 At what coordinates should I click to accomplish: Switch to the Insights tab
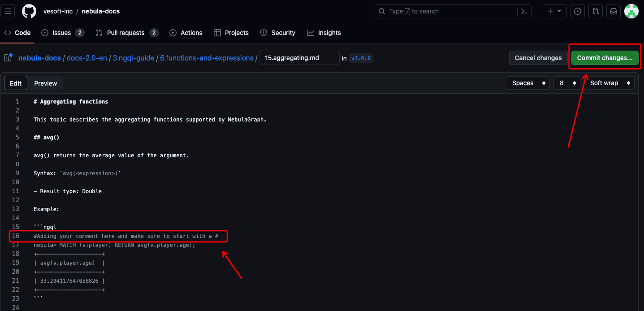click(x=324, y=33)
